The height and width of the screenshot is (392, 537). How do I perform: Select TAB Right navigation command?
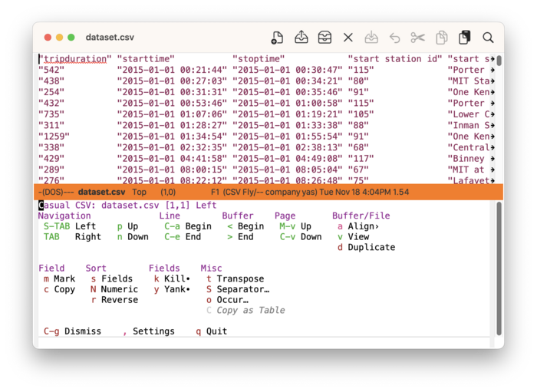pyautogui.click(x=72, y=237)
